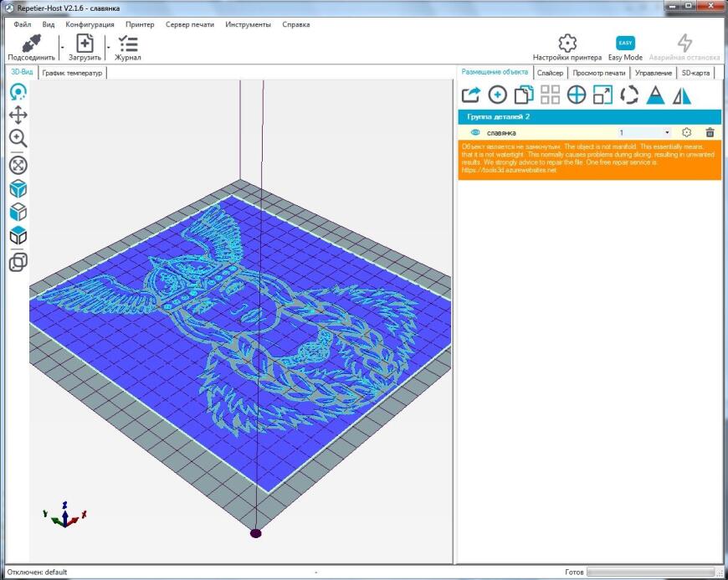Delete славянка object with trash icon
The width and height of the screenshot is (728, 580).
pos(710,133)
